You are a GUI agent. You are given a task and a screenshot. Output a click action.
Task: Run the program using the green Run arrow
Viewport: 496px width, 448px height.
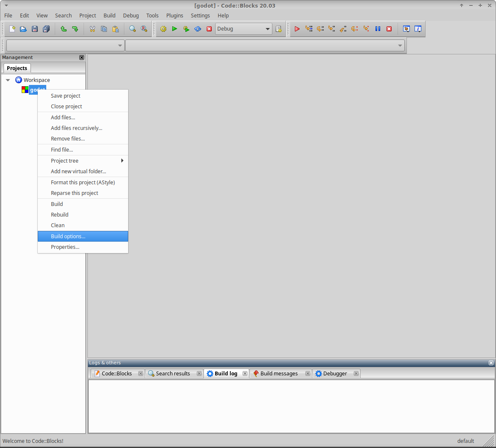pos(174,29)
